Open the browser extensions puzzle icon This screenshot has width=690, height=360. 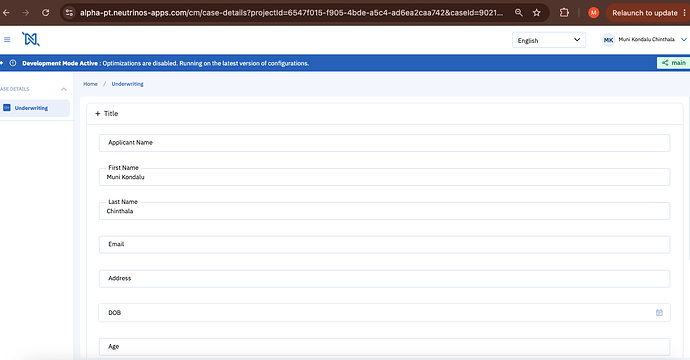[564, 13]
